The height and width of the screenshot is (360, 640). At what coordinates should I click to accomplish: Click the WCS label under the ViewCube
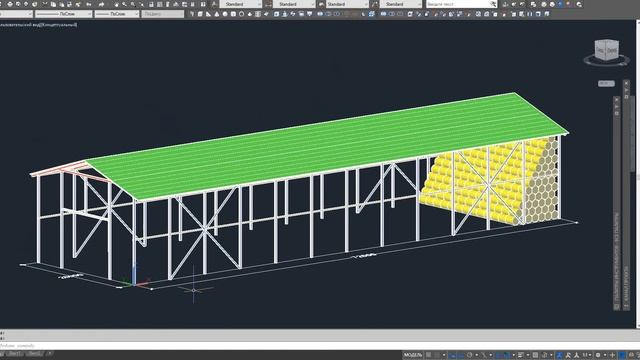coord(606,83)
